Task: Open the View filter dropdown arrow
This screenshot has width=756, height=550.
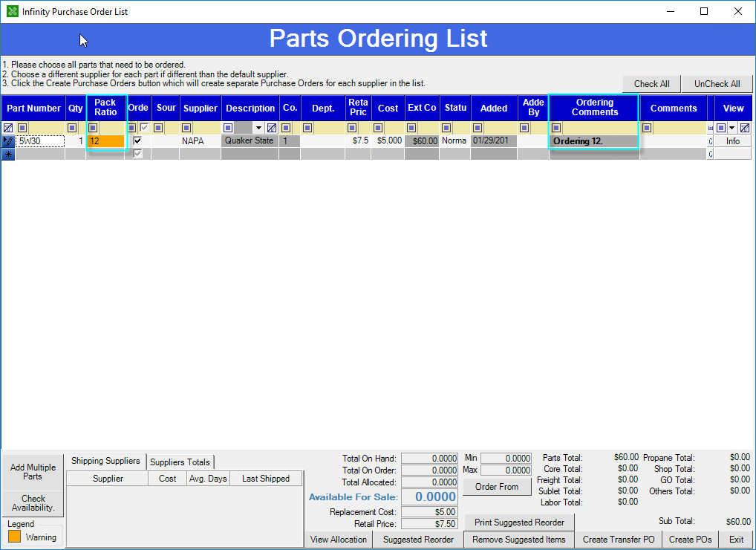Action: click(x=732, y=128)
